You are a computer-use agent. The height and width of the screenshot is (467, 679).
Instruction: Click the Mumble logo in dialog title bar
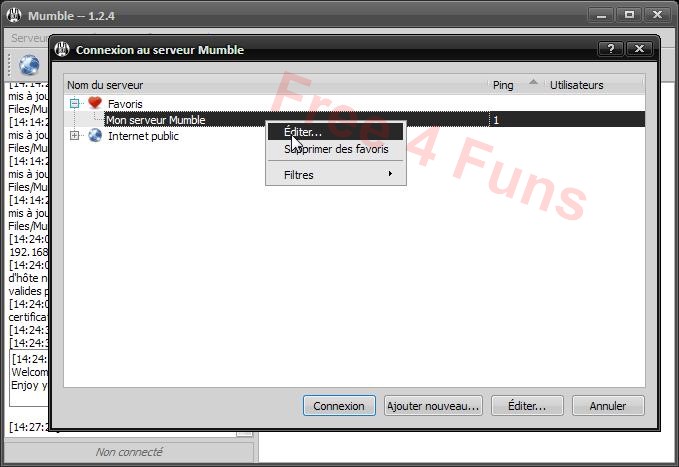62,49
